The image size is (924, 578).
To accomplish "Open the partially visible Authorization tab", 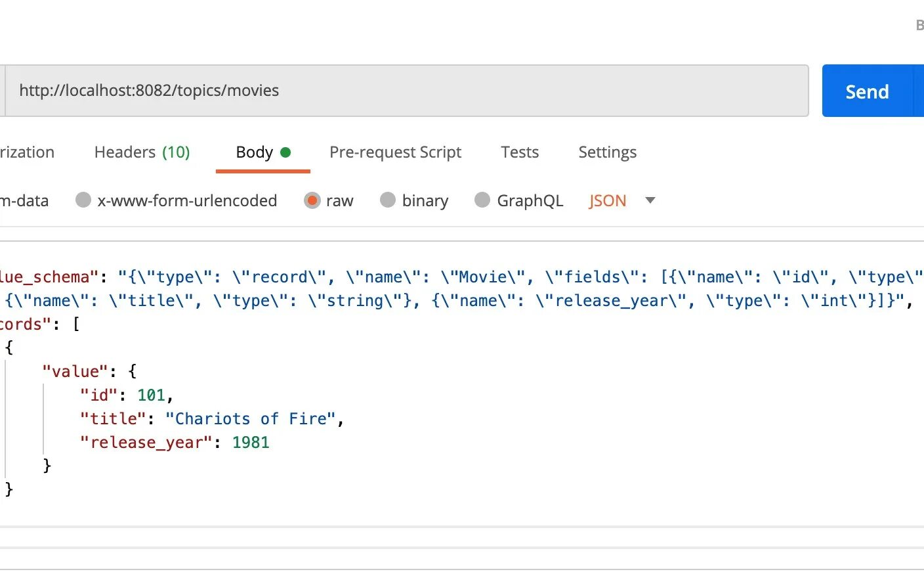I will pyautogui.click(x=27, y=152).
